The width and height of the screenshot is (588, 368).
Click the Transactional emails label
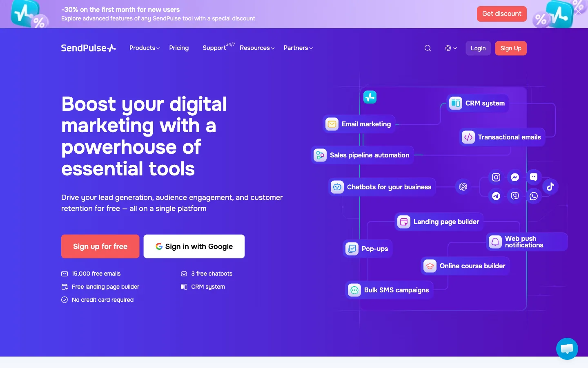(509, 137)
